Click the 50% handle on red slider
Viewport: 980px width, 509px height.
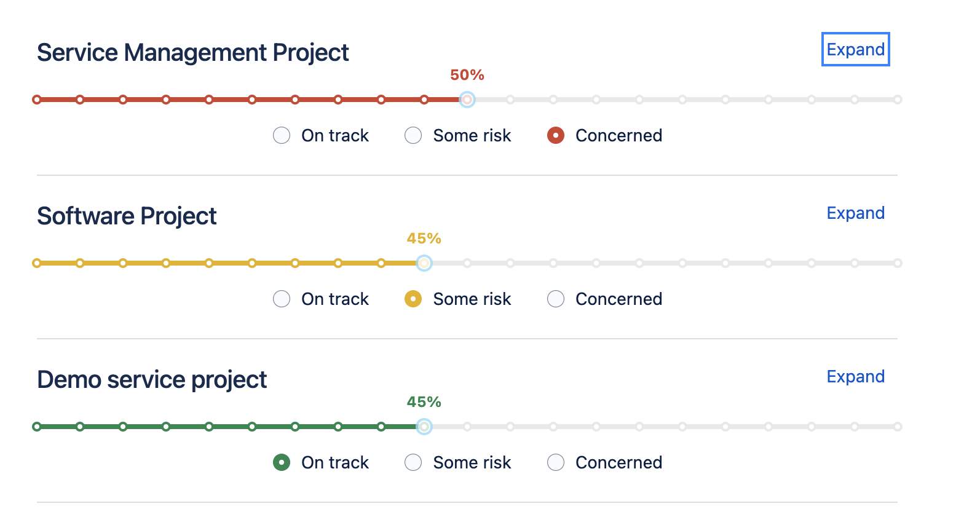tap(467, 100)
